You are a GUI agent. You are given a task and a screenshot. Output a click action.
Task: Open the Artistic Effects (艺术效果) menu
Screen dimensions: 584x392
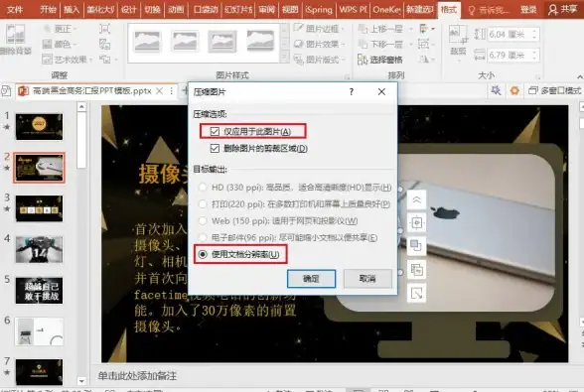coord(68,60)
